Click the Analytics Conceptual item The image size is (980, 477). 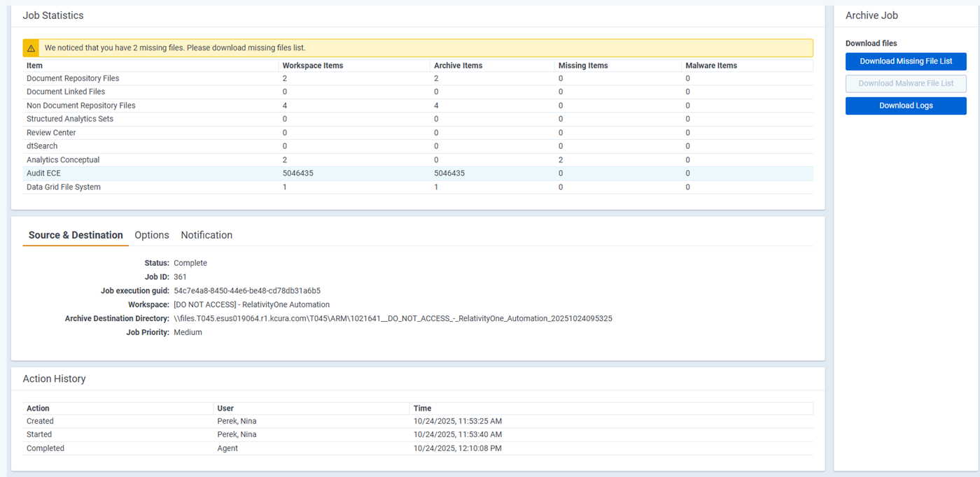coord(63,159)
